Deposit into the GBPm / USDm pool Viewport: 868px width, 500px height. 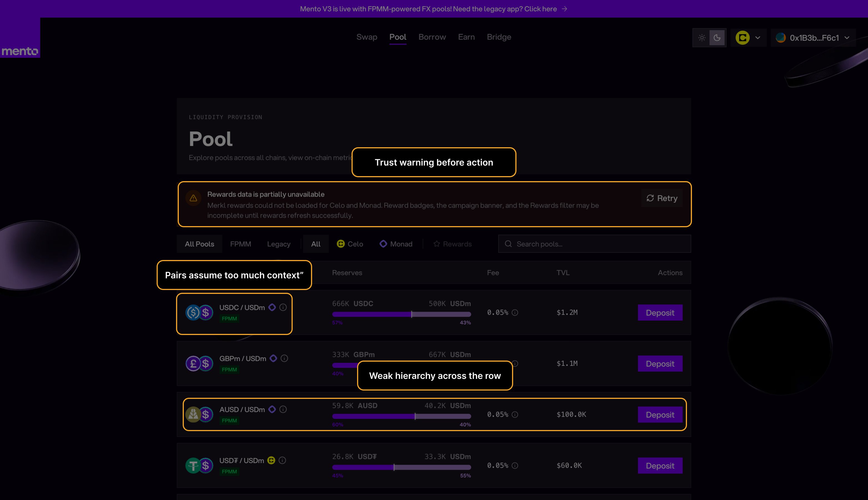tap(660, 363)
